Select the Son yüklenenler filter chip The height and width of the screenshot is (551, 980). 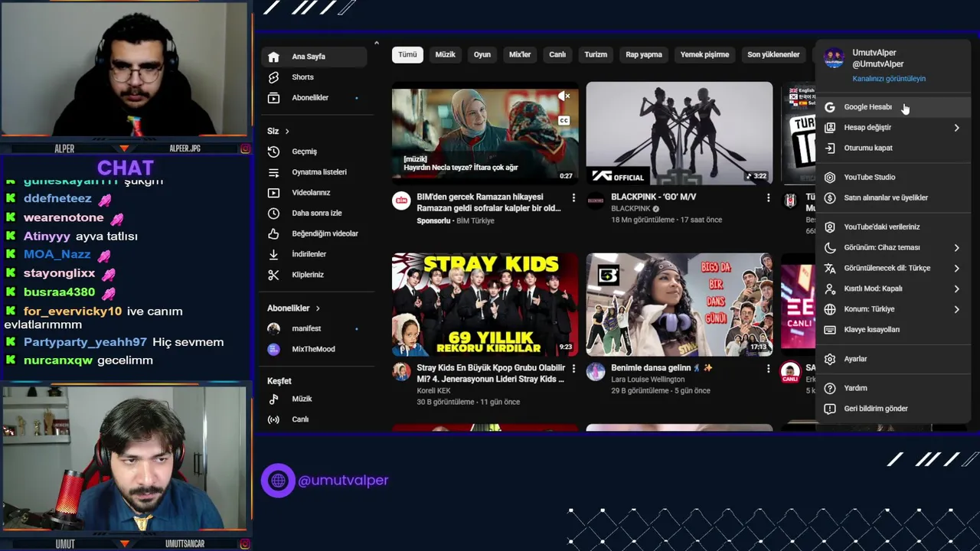[773, 54]
